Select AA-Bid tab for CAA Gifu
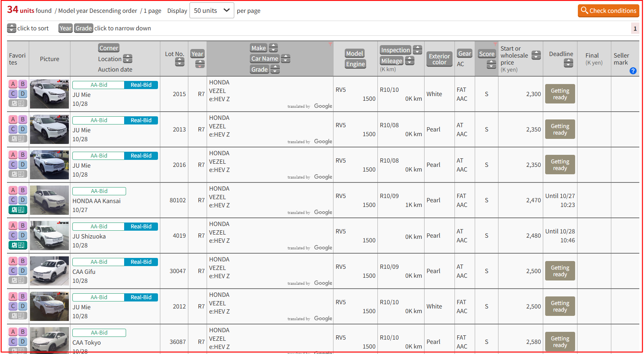Viewport: 644px width, 354px height. [x=99, y=262]
